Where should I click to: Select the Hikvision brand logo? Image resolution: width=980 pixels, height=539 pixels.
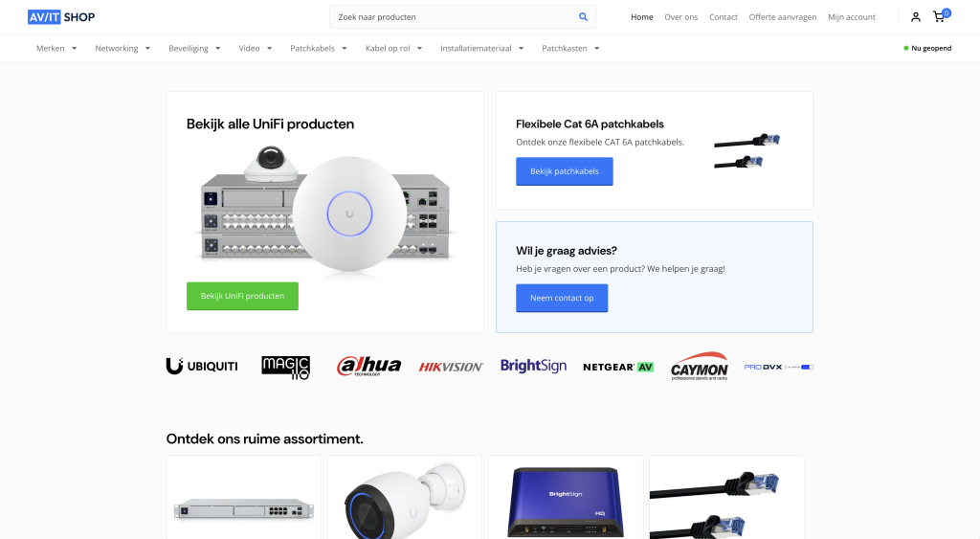451,367
